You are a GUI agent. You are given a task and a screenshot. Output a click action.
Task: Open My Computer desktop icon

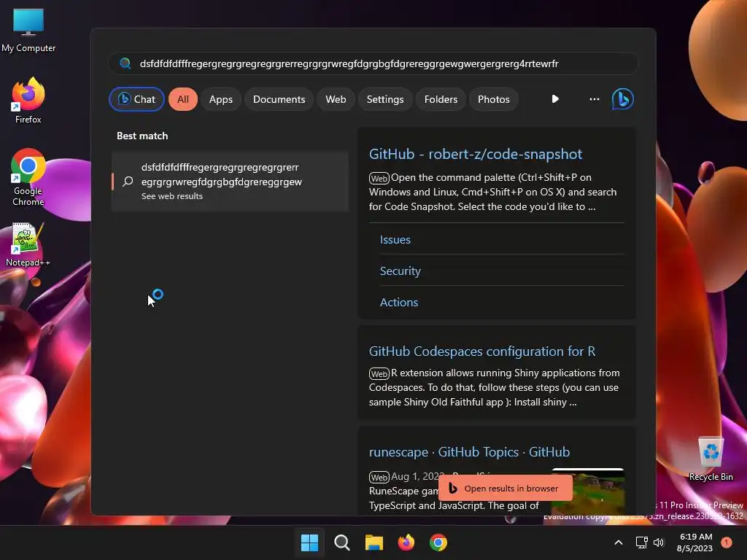28,30
